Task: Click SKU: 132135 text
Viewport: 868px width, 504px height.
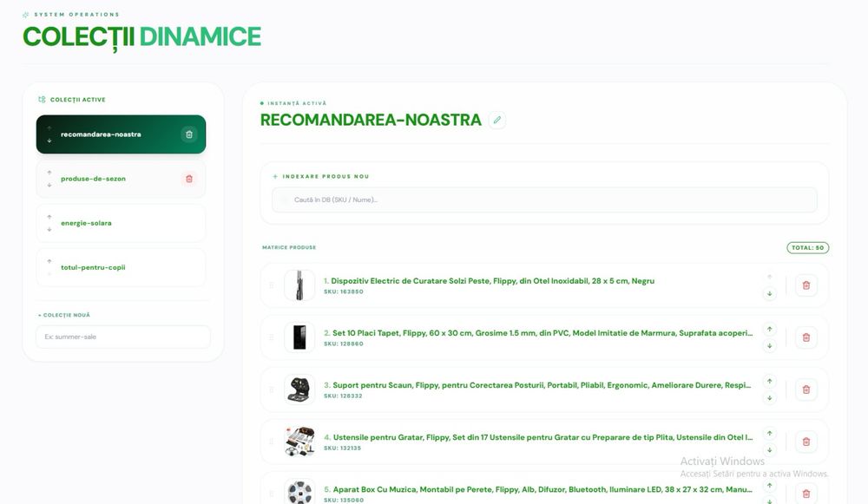Action: click(342, 448)
